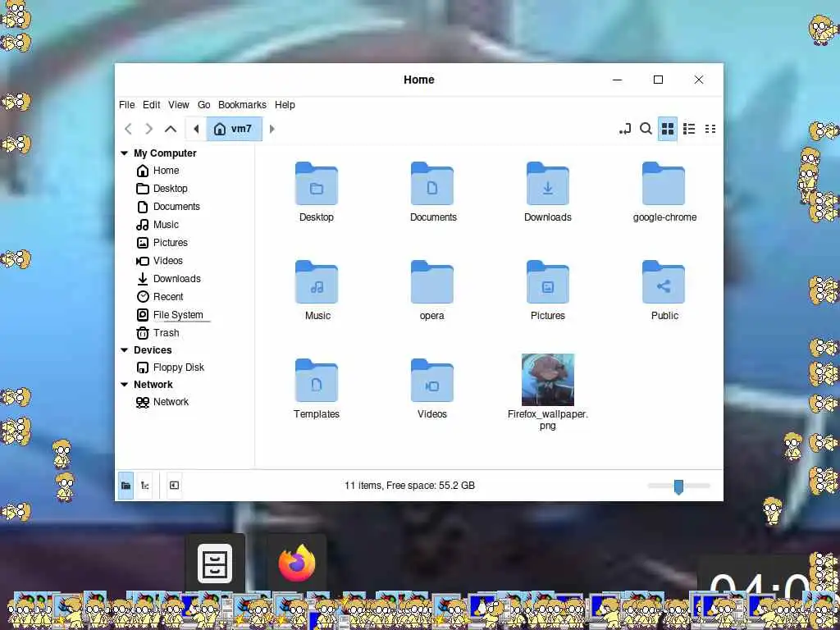Open the Music folder in the file grid

pyautogui.click(x=316, y=282)
